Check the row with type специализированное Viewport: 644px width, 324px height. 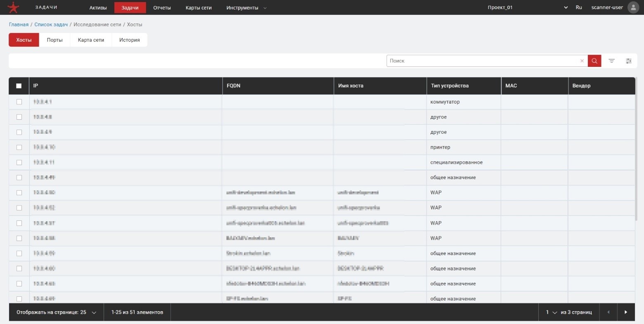point(19,162)
